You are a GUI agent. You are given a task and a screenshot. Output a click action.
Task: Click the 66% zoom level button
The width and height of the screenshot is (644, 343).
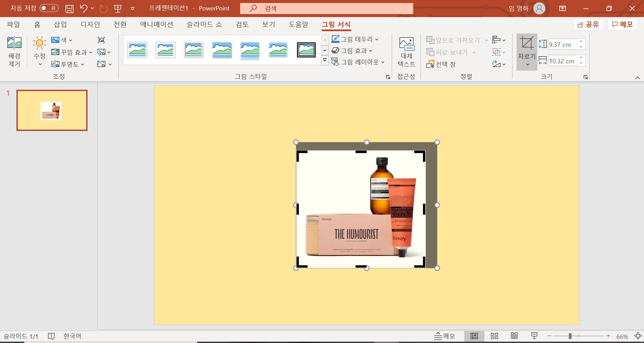click(x=622, y=336)
